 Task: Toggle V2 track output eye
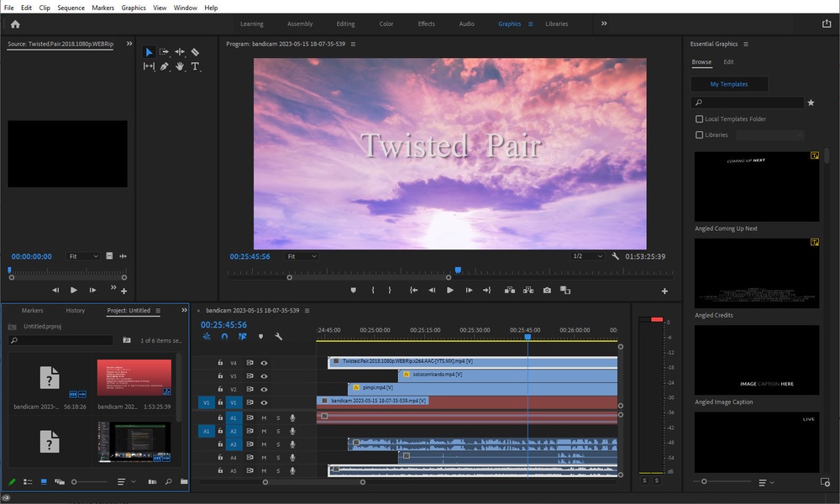(x=264, y=390)
